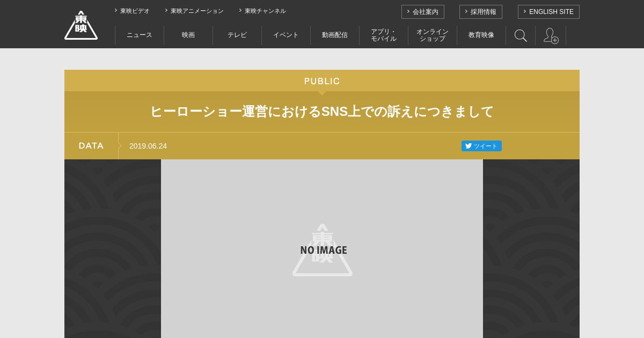Click the 採用情報 button

481,12
